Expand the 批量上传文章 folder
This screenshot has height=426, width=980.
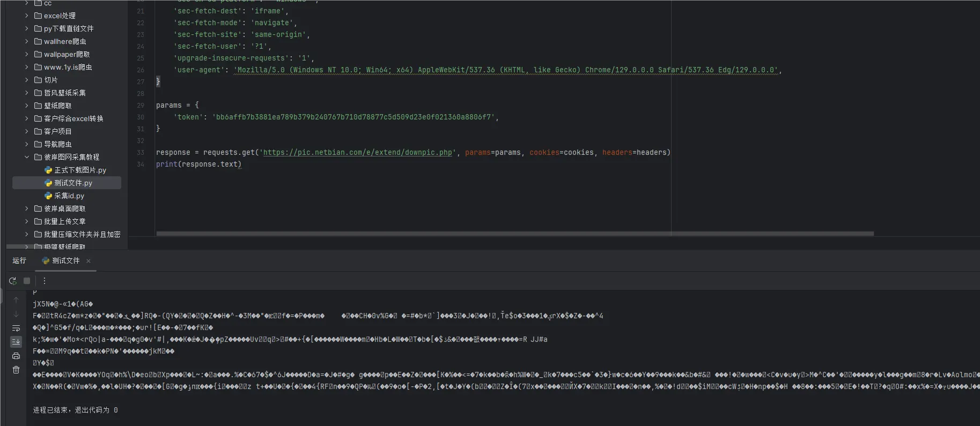click(27, 221)
